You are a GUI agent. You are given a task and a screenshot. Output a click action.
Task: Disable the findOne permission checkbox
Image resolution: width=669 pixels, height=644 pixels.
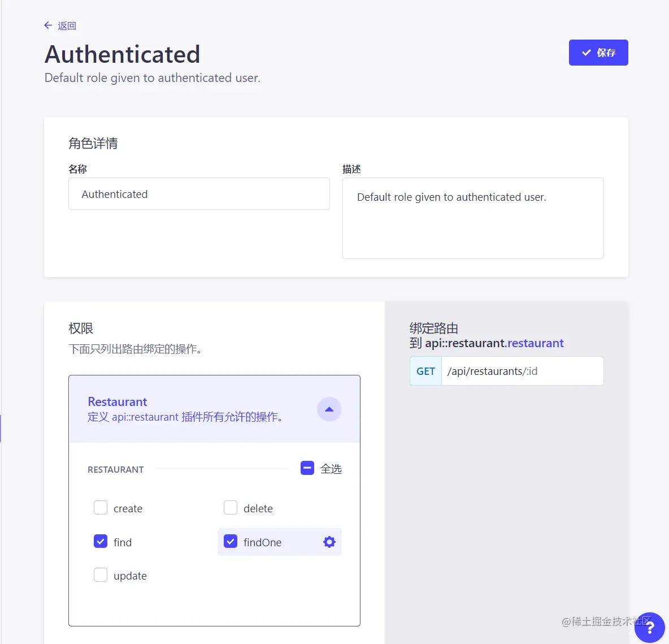click(x=231, y=541)
